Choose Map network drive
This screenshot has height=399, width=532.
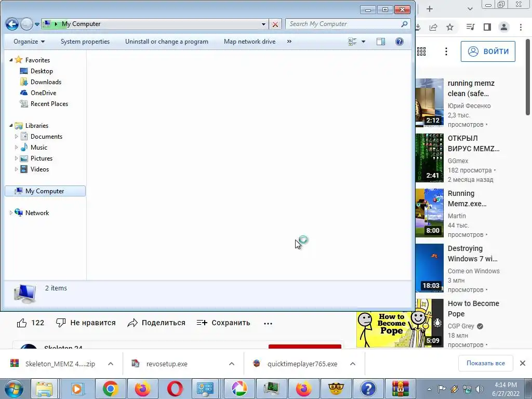coord(250,42)
